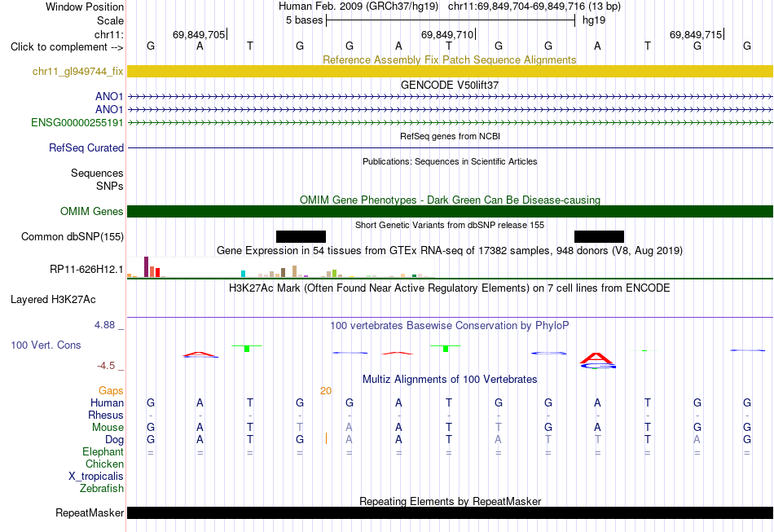Click position marker 69,849,710

448,34
